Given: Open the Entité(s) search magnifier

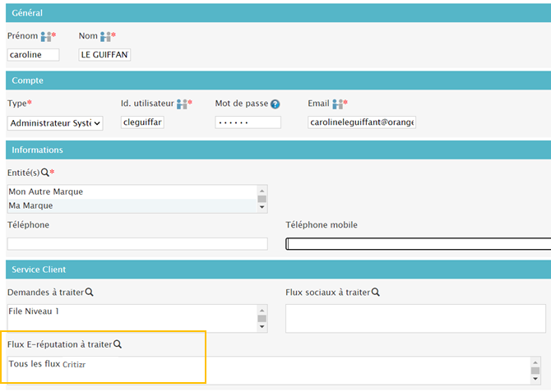Looking at the screenshot, I should (x=44, y=172).
